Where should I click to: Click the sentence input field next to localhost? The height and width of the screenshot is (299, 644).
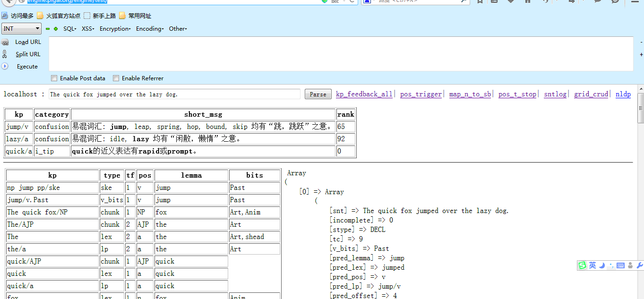(174, 94)
